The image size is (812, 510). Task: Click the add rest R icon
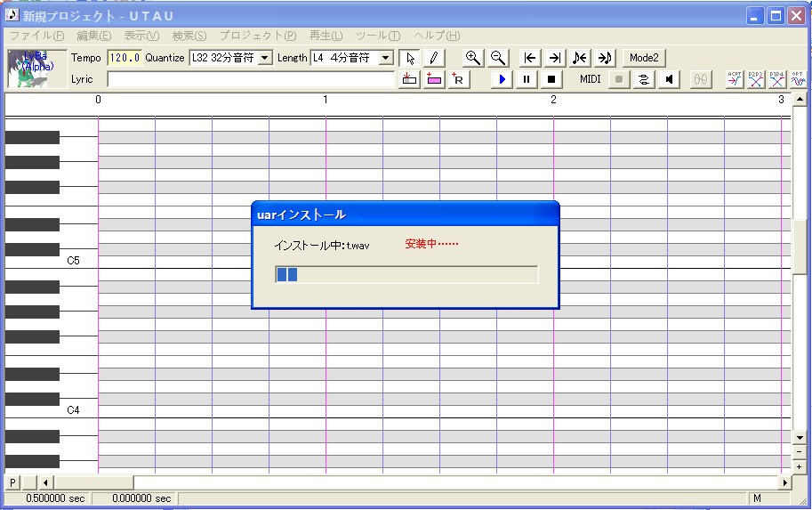point(459,79)
